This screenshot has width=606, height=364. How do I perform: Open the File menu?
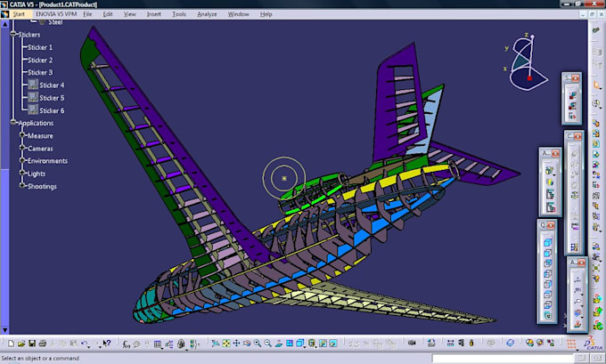click(x=87, y=14)
